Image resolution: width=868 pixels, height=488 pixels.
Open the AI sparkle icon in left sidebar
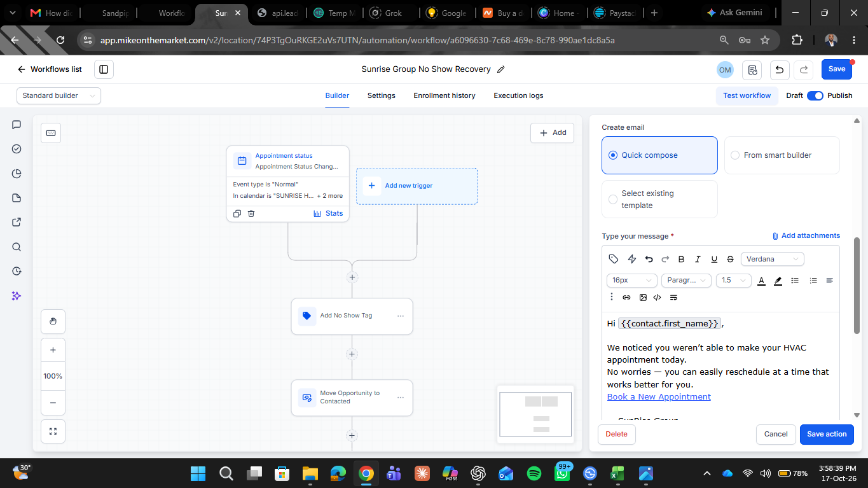(x=17, y=296)
